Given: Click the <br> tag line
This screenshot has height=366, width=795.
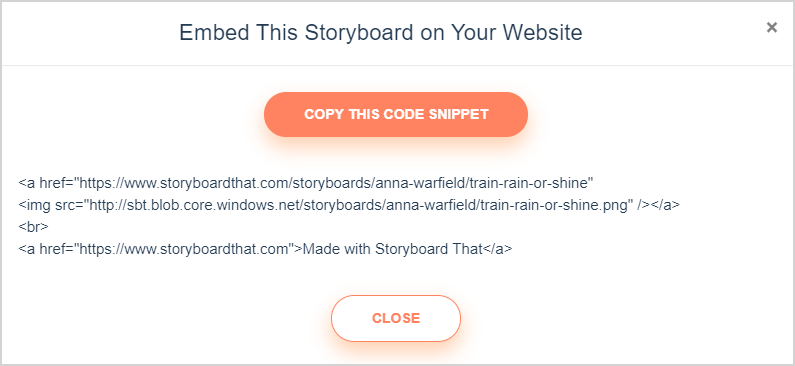Looking at the screenshot, I should click(33, 227).
